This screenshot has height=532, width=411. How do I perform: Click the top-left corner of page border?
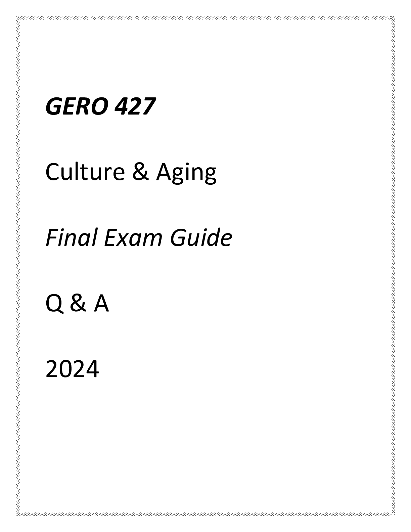18,17
